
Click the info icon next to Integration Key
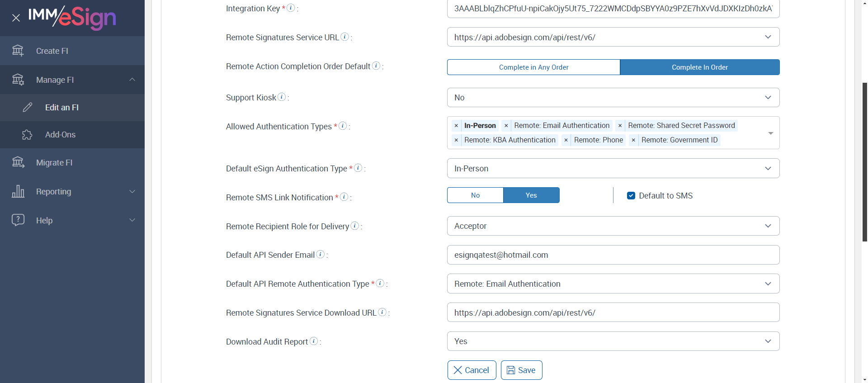291,8
